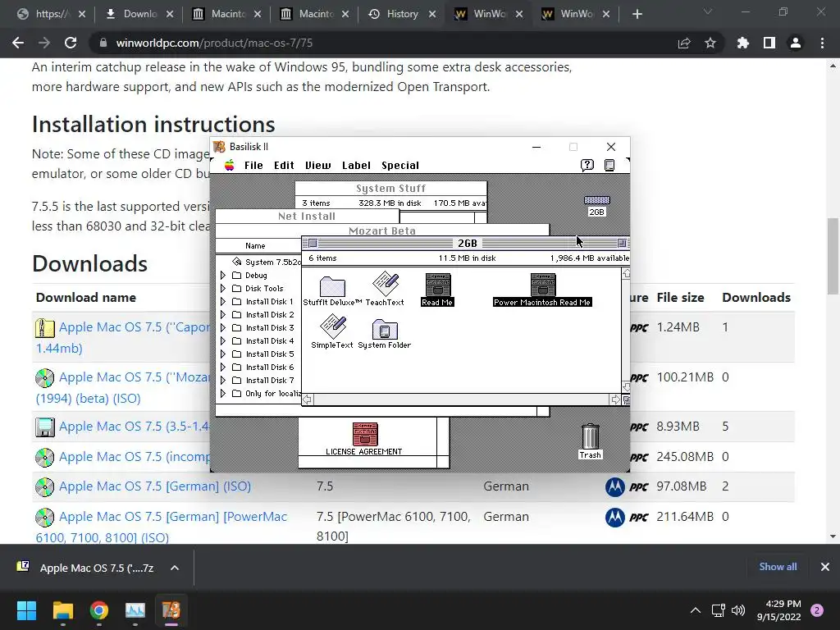Click the Balloon Help question mark icon
840x630 pixels.
coord(587,165)
